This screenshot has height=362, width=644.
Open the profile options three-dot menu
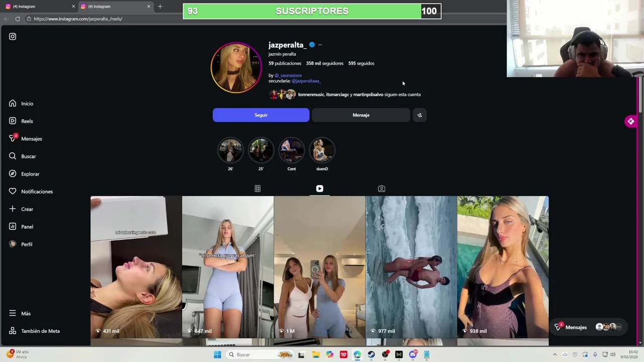320,45
